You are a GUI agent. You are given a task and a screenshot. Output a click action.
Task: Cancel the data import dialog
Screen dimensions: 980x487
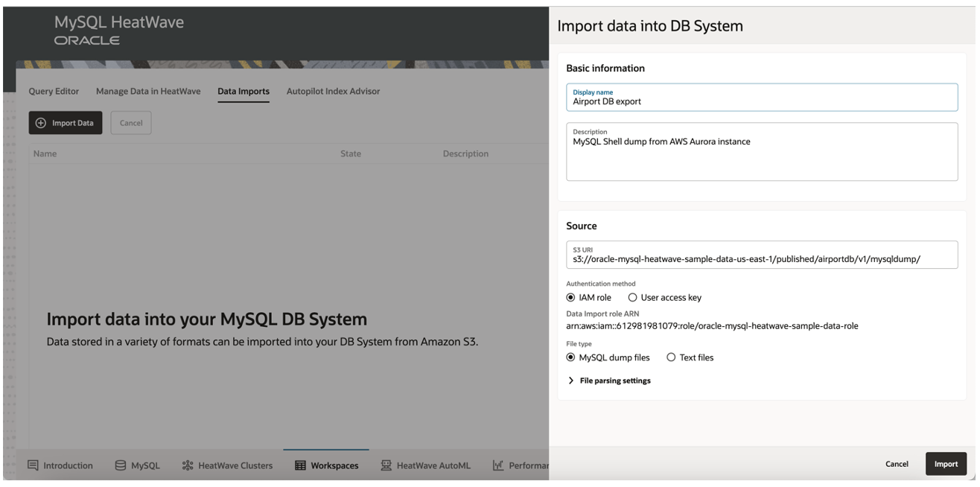(x=897, y=463)
